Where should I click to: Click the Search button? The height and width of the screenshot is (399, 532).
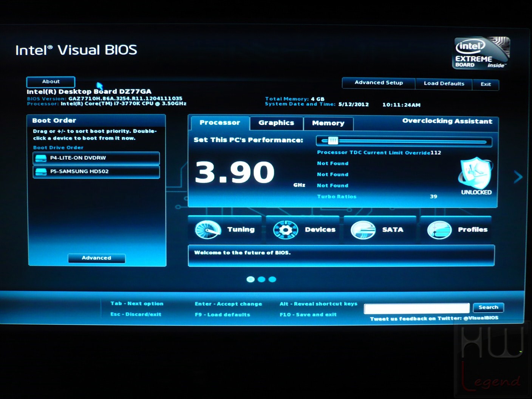tap(488, 308)
